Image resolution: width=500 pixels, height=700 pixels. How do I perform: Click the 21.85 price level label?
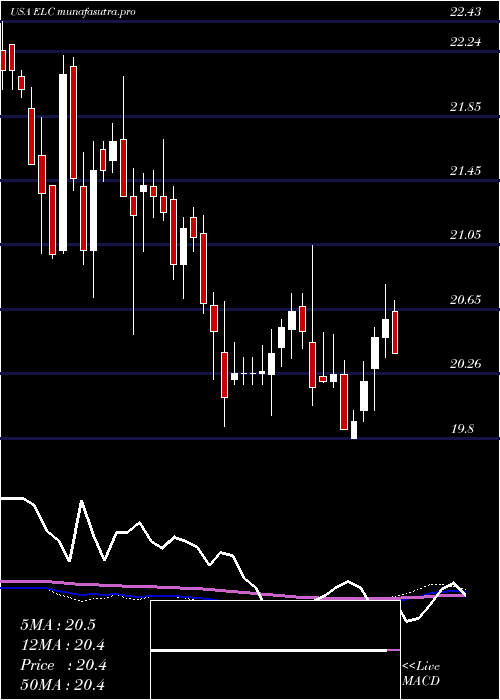click(x=466, y=107)
